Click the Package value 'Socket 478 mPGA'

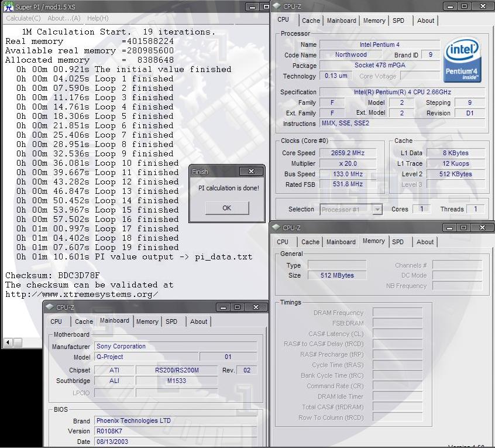tap(380, 65)
